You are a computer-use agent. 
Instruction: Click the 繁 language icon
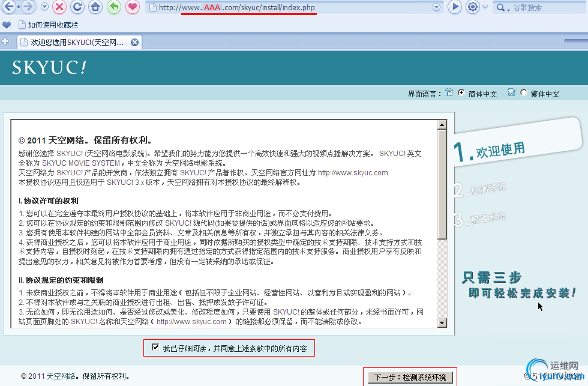[x=511, y=92]
